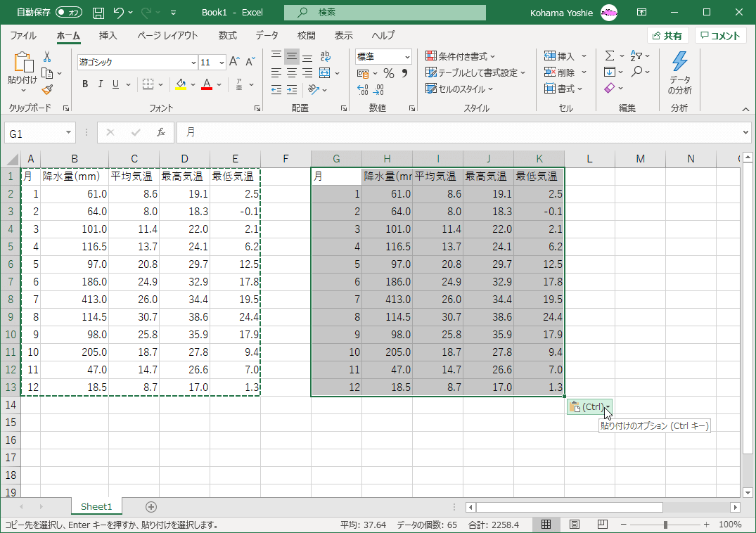Switch to Page Layout view icon
This screenshot has width=756, height=533.
(x=574, y=525)
